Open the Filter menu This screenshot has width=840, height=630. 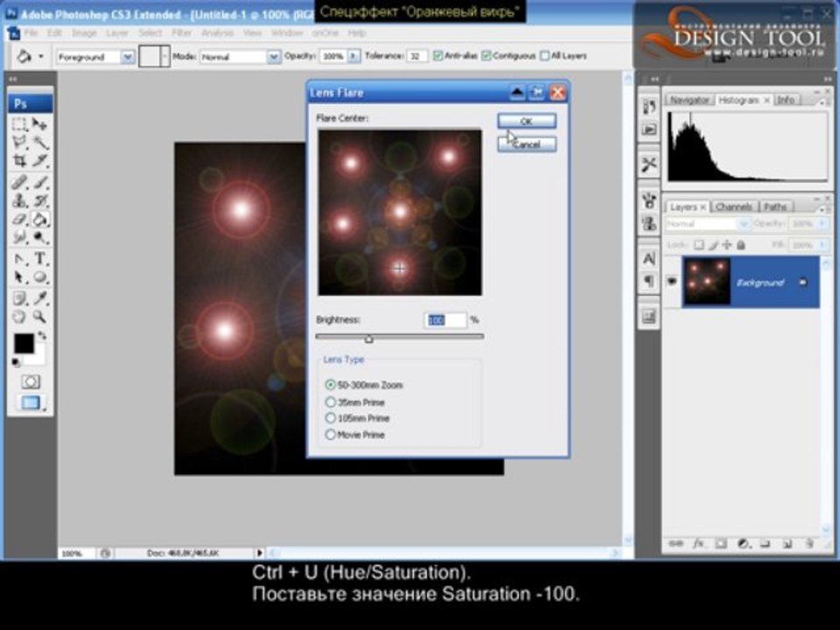click(182, 32)
